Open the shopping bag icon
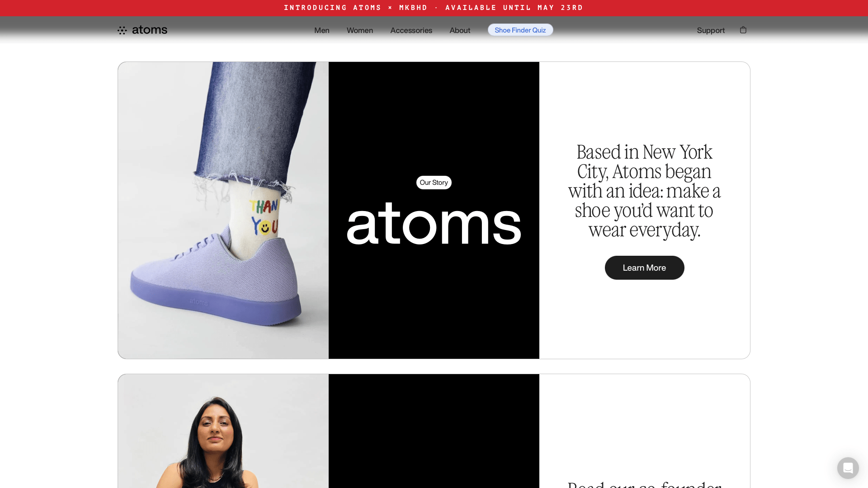Image resolution: width=868 pixels, height=488 pixels. (743, 30)
